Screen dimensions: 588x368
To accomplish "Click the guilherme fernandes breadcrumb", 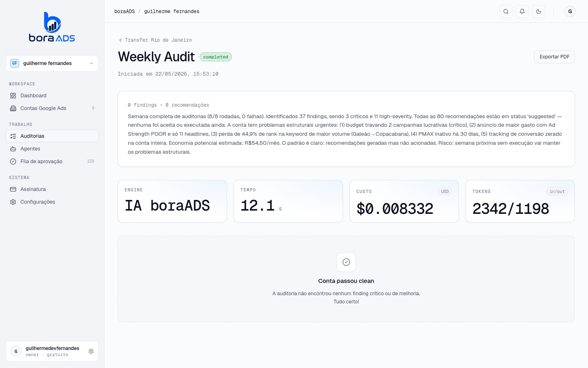I will pos(172,11).
